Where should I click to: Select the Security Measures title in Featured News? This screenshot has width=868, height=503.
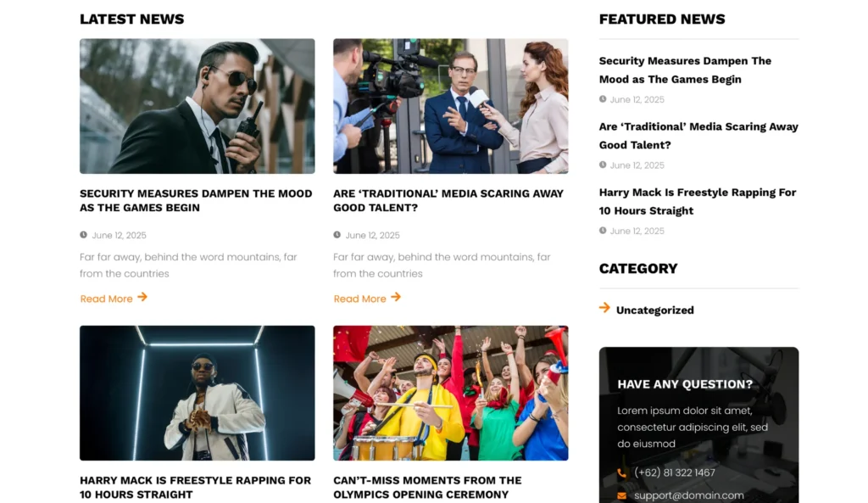click(x=685, y=70)
